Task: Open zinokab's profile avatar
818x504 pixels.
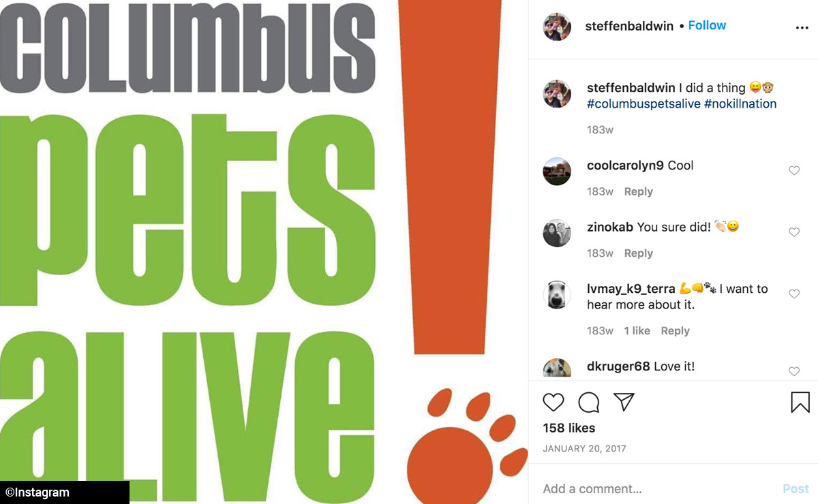Action: tap(557, 233)
